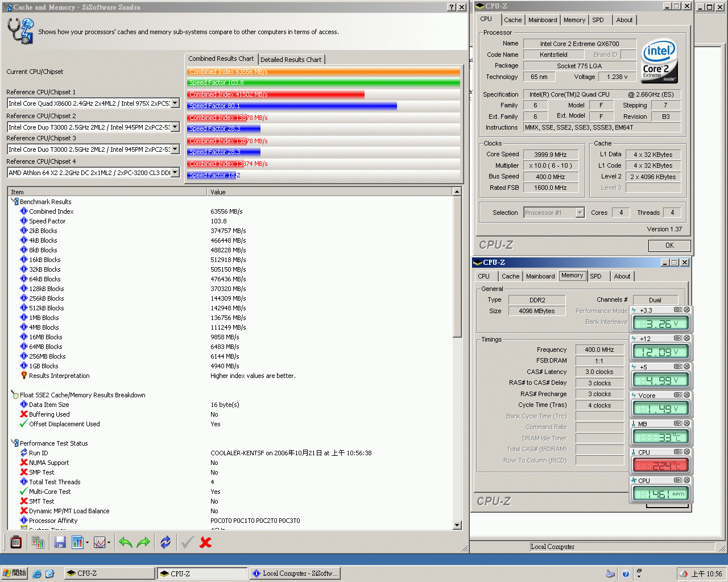Click the Item column header
The width and height of the screenshot is (728, 582).
(x=107, y=192)
